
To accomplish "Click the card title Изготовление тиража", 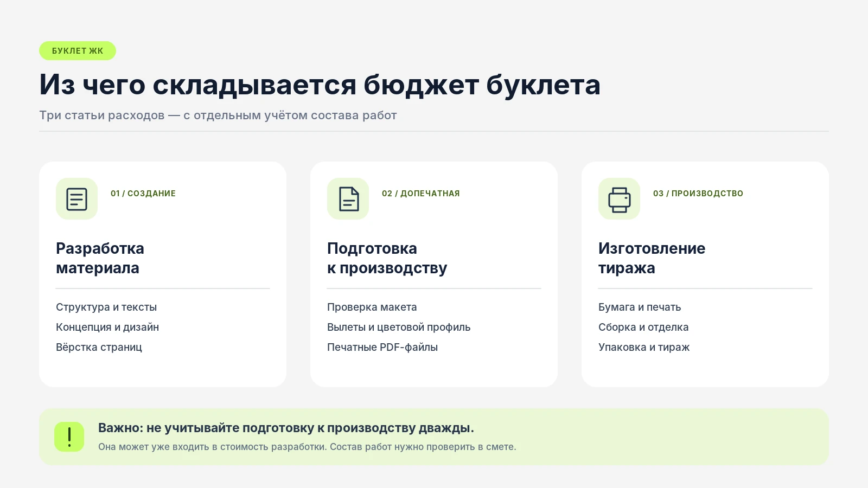I will point(652,258).
